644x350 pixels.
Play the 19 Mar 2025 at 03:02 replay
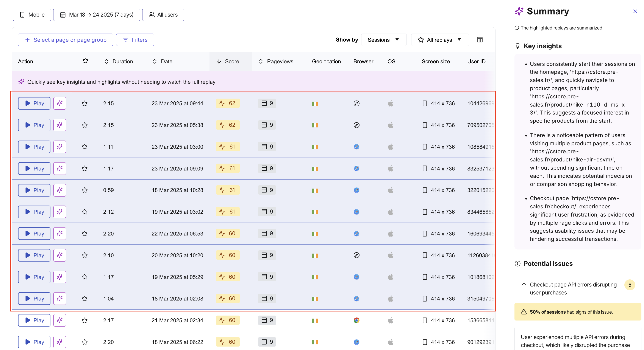(x=34, y=212)
